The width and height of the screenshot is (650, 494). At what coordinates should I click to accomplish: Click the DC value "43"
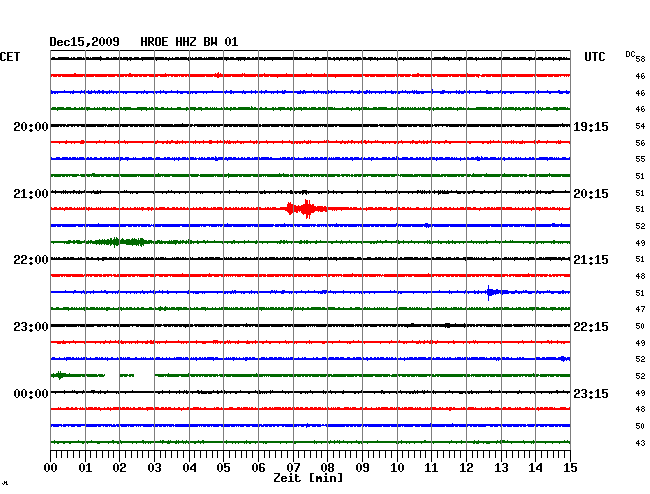tap(640, 443)
